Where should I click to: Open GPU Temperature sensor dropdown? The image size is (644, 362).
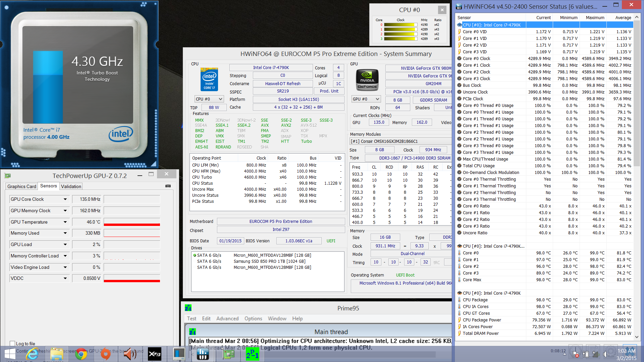click(x=65, y=222)
